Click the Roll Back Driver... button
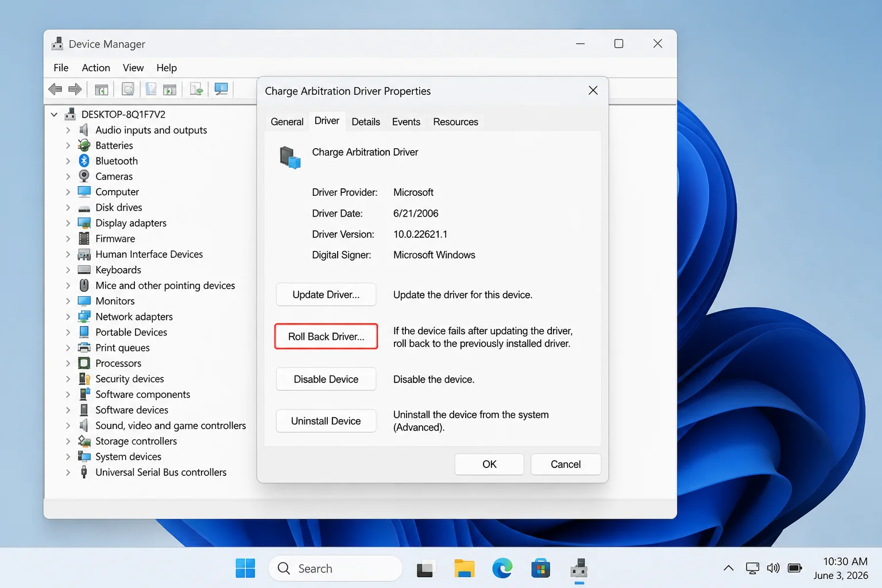 tap(326, 336)
